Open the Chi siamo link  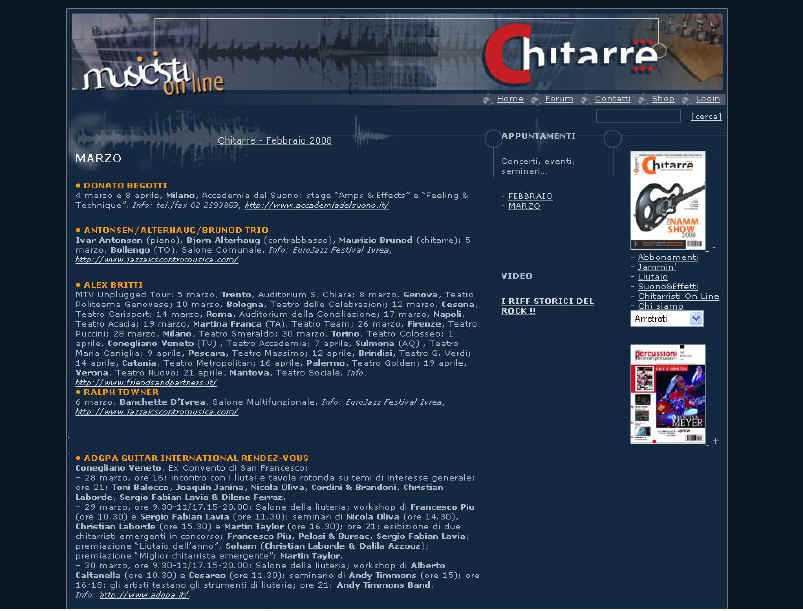pos(661,306)
